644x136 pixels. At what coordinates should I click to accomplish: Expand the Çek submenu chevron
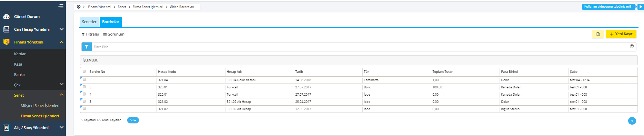pos(61,84)
